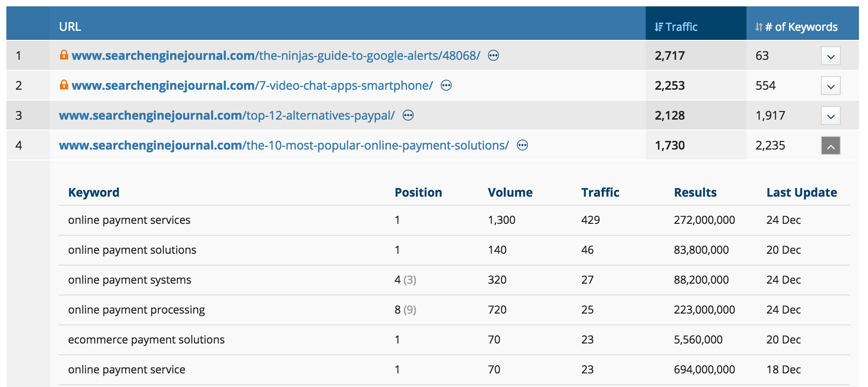Select the keyword 'online payment solutions'
The height and width of the screenshot is (387, 868).
132,250
